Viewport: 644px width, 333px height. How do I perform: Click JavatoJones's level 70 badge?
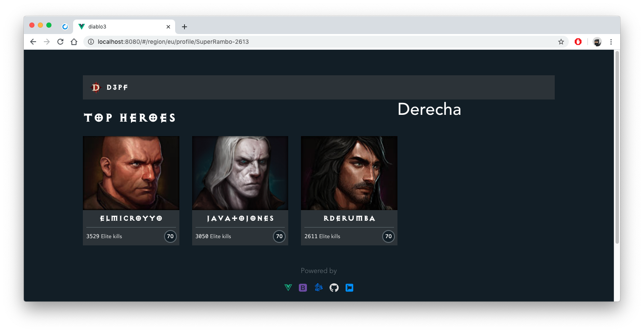[279, 236]
